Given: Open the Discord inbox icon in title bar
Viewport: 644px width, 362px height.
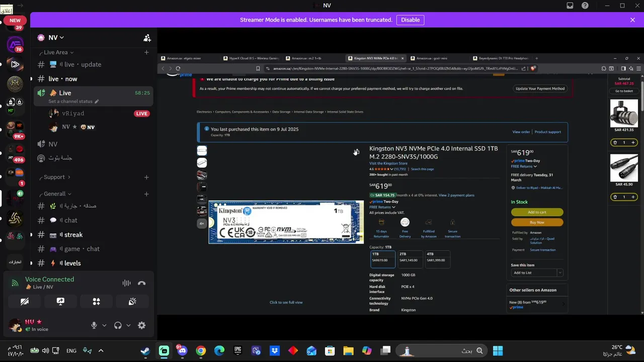Looking at the screenshot, I should pyautogui.click(x=570, y=6).
